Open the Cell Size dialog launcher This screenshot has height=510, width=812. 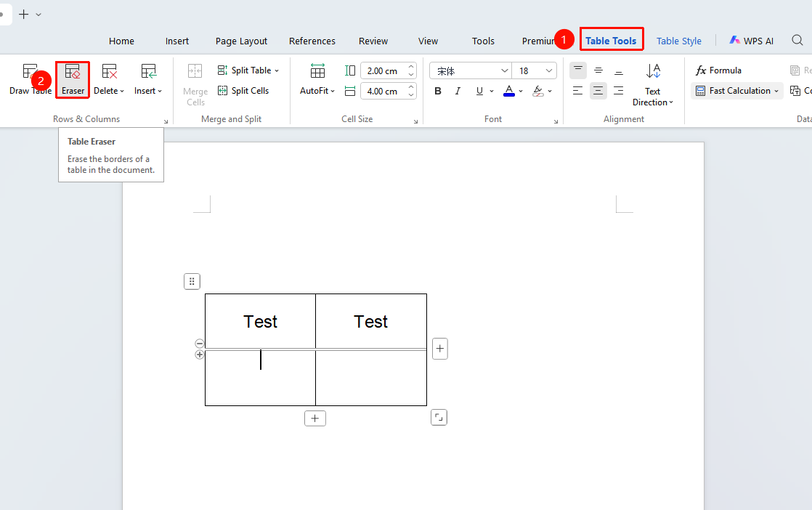tap(416, 121)
